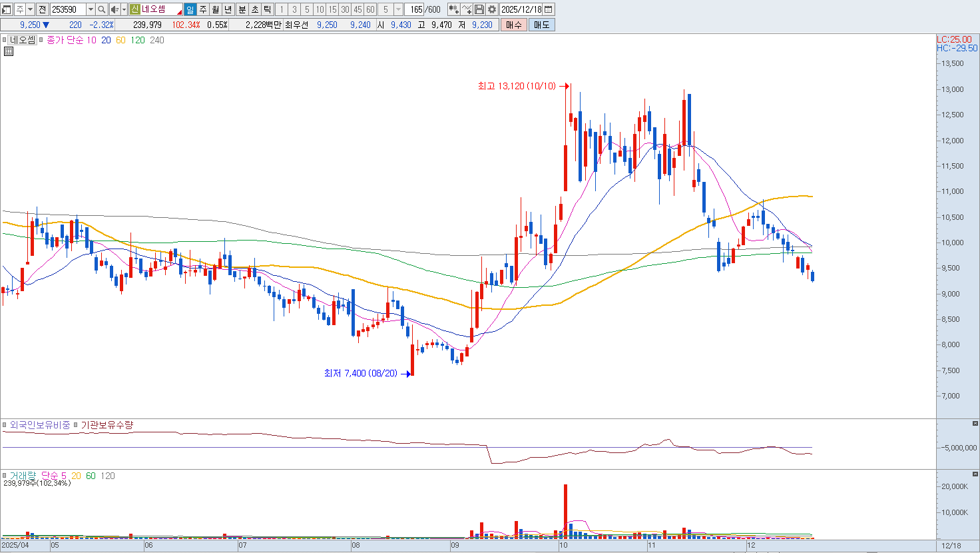Select the 60 interval tab
This screenshot has height=553, width=980.
click(370, 9)
